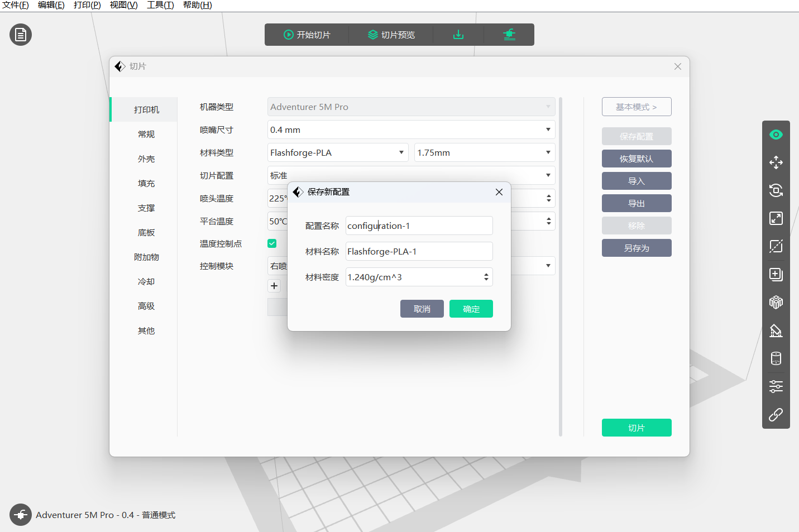Click the 材料名称 input field

pos(419,251)
